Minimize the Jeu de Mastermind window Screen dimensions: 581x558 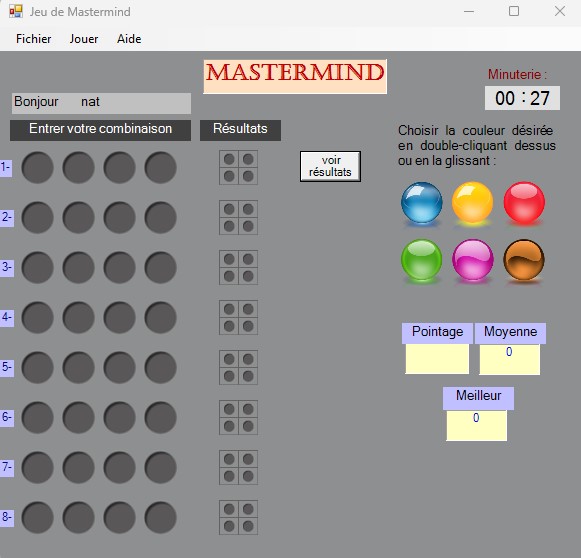coord(469,11)
